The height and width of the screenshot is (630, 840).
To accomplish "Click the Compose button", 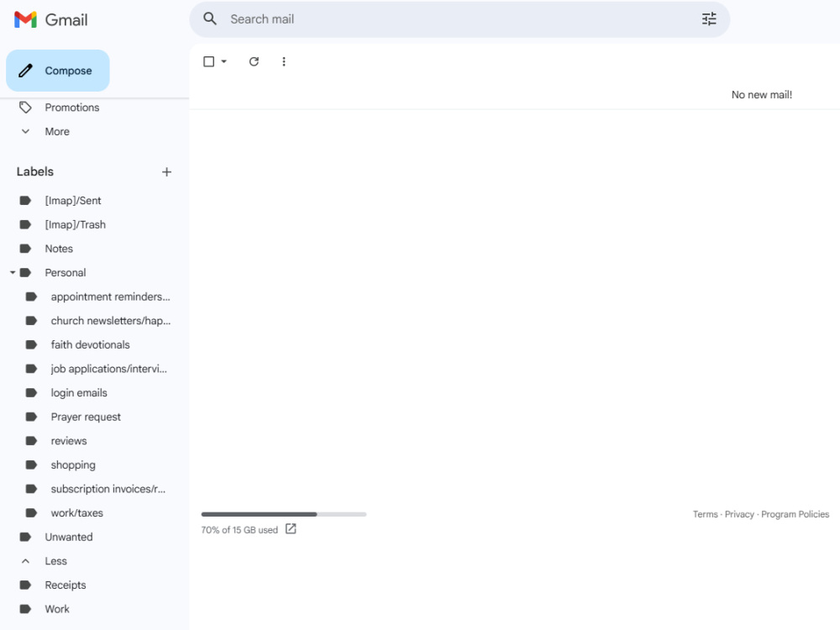I will pos(58,71).
